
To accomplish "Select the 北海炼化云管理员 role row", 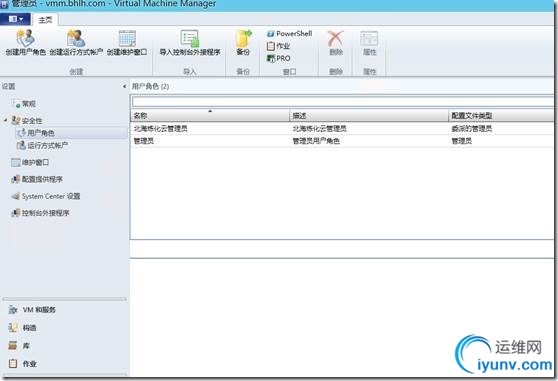I will pos(342,128).
